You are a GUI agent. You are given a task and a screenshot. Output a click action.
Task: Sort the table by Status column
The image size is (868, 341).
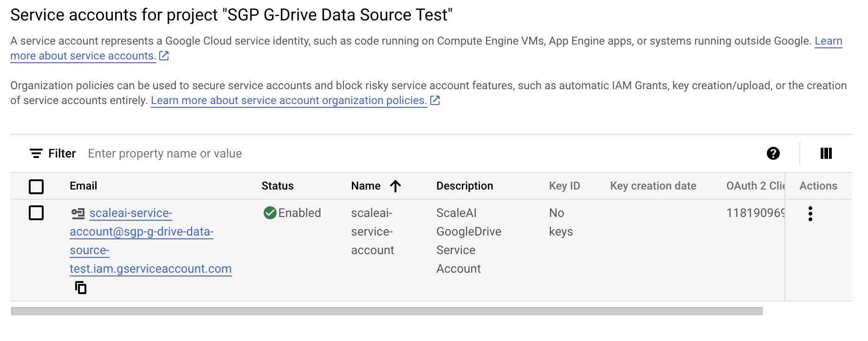click(277, 186)
